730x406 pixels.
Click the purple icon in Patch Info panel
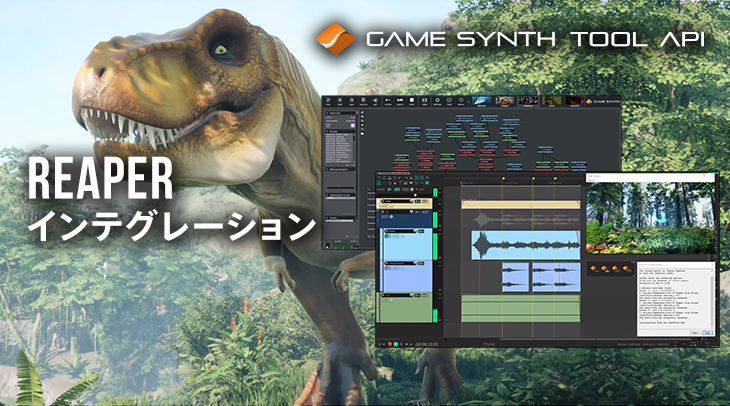353,125
